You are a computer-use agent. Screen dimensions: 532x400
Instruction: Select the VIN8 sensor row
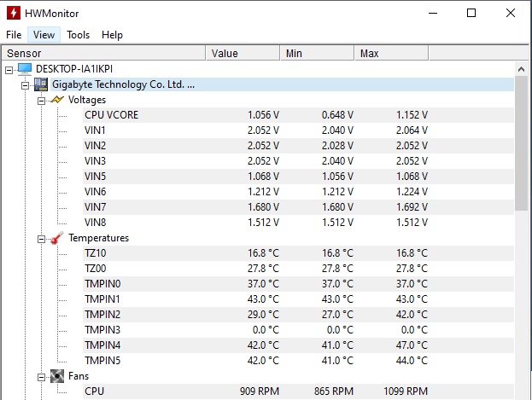click(x=299, y=223)
